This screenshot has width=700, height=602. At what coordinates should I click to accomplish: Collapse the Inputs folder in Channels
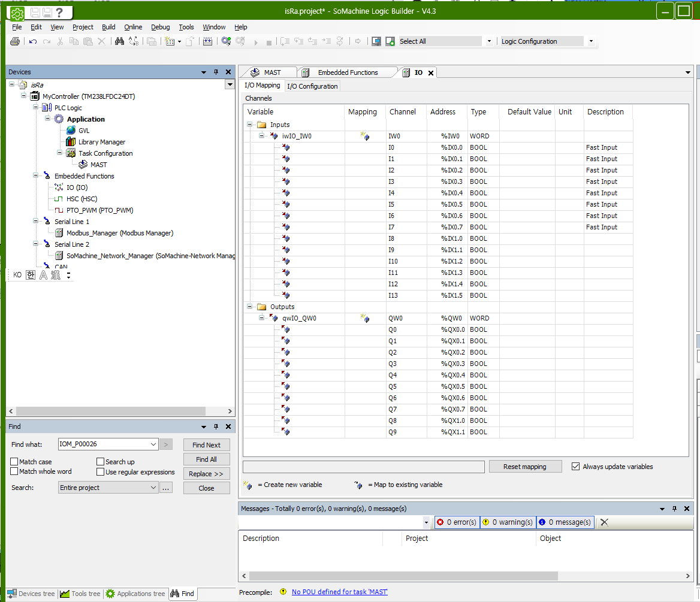point(250,125)
